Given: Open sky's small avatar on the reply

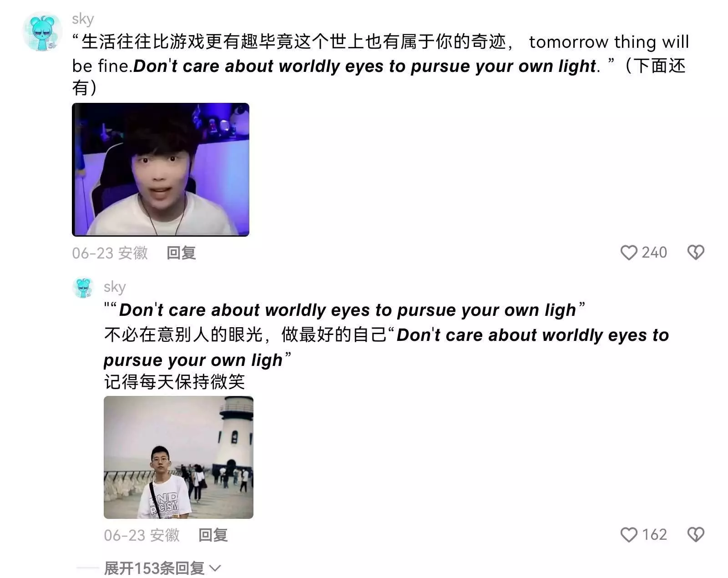Looking at the screenshot, I should (x=83, y=288).
